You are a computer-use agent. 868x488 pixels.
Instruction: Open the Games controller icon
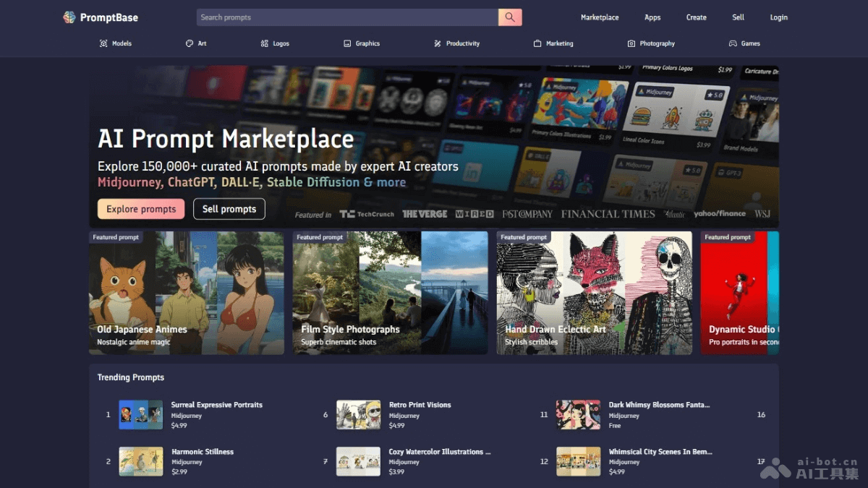[x=733, y=43]
